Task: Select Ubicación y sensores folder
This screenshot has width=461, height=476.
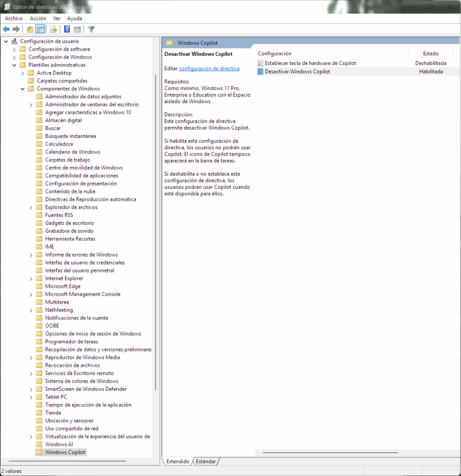Action: coord(69,421)
